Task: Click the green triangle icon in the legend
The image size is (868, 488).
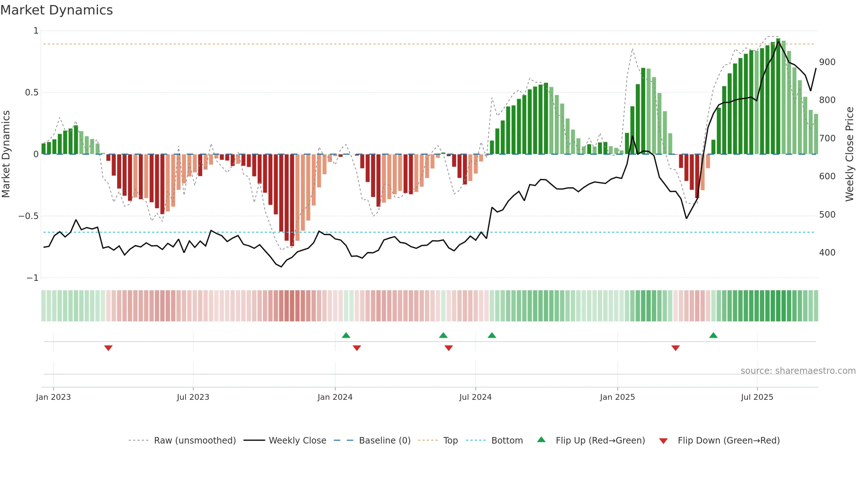Action: (541, 440)
